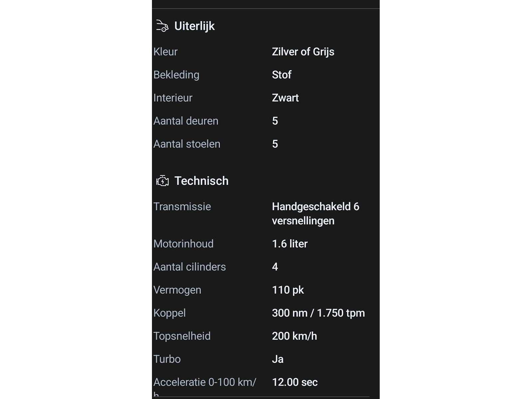Select the Uiterlijk section heading
The height and width of the screenshot is (399, 532).
195,26
